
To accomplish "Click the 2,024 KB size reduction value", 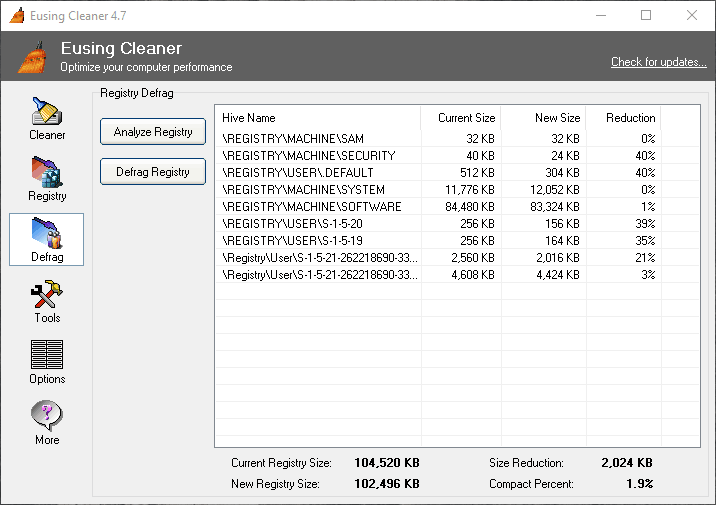I will coord(626,463).
